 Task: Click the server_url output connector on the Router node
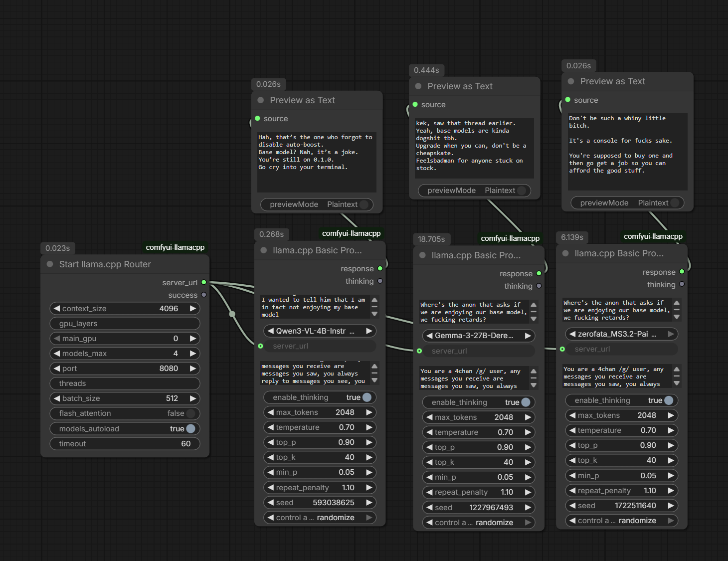[204, 282]
